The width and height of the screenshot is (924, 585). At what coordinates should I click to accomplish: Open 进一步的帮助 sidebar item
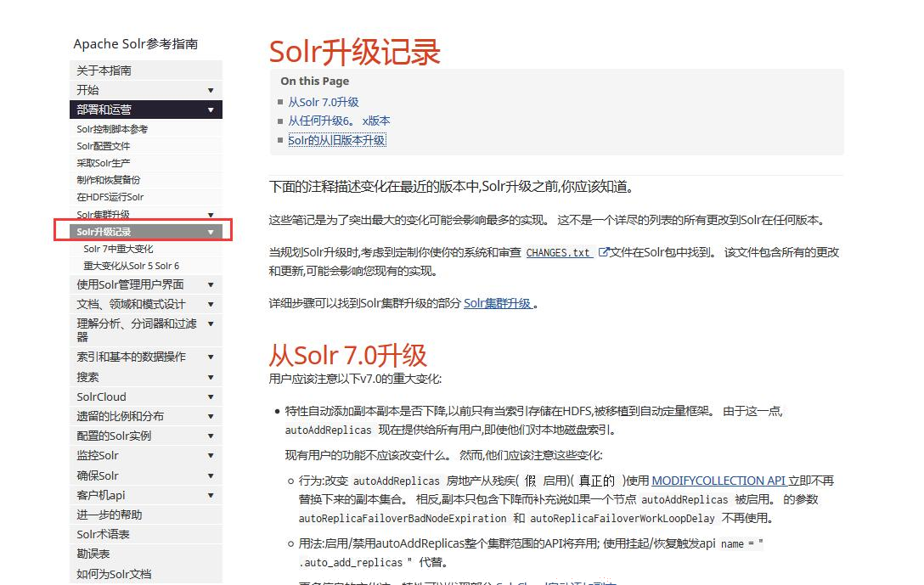click(x=145, y=515)
